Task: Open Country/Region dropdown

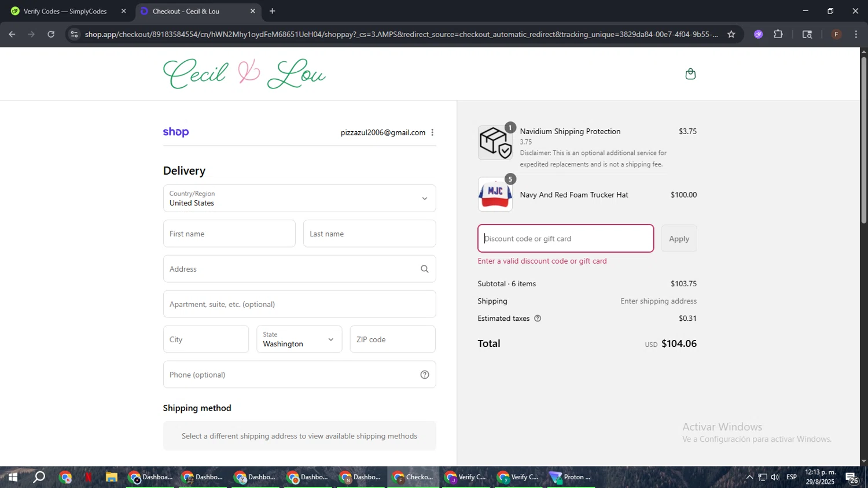Action: (299, 198)
